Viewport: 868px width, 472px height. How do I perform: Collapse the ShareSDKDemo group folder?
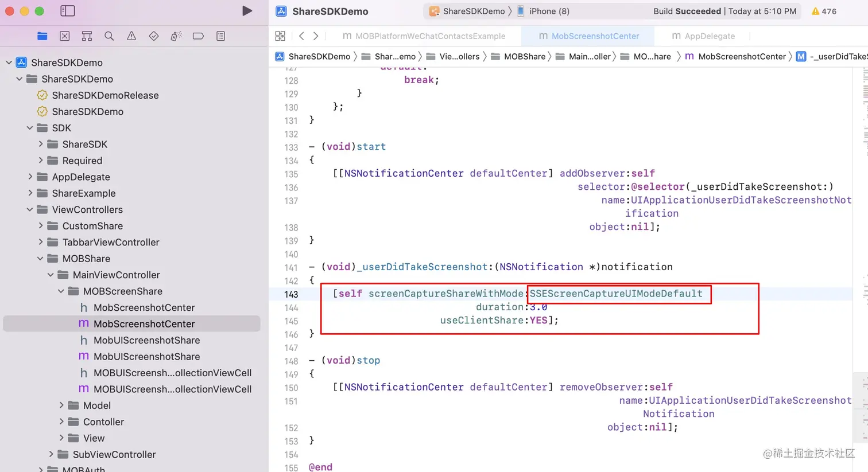point(20,79)
